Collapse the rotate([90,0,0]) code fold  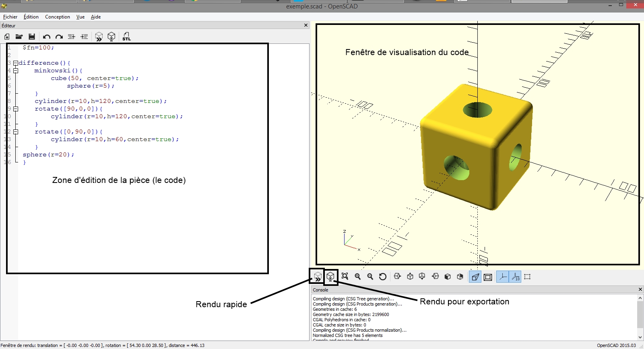click(16, 109)
